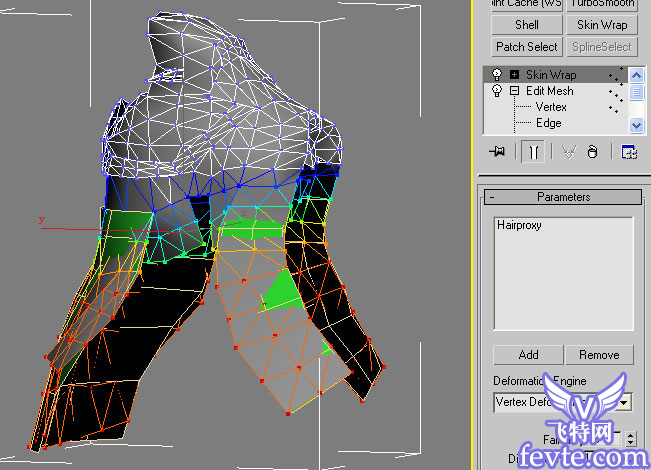Click the Shell modifier button
This screenshot has height=470, width=651.
point(526,25)
